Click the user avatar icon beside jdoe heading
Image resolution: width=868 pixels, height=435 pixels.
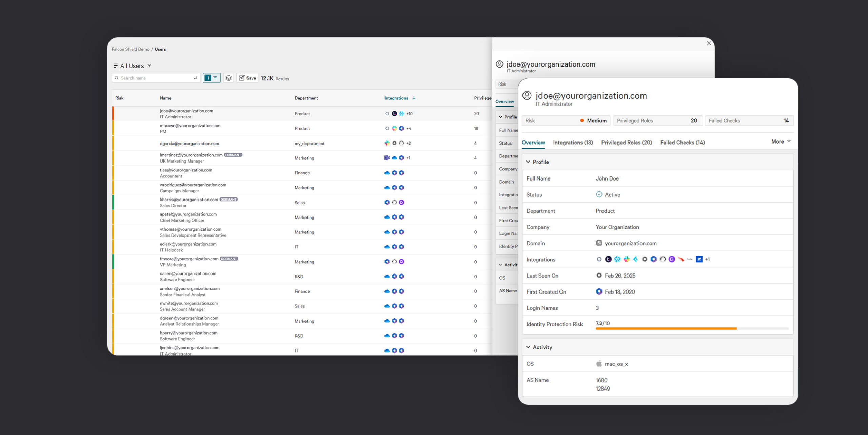[x=527, y=96]
